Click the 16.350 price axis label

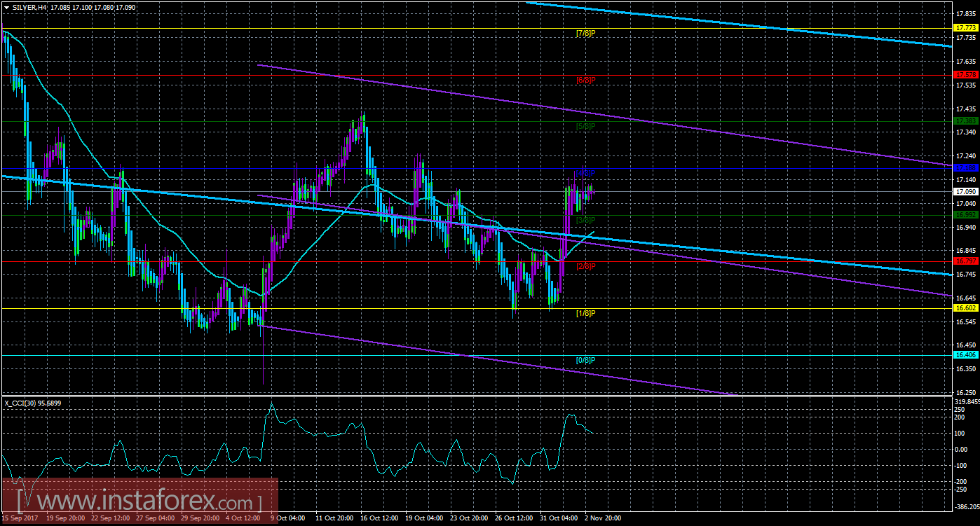click(x=965, y=368)
